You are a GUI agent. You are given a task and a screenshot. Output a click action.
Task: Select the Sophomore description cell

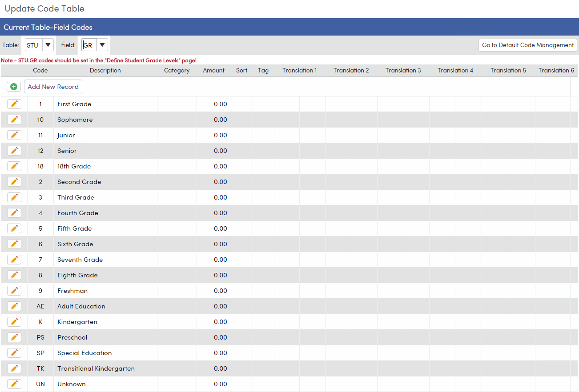pyautogui.click(x=105, y=120)
